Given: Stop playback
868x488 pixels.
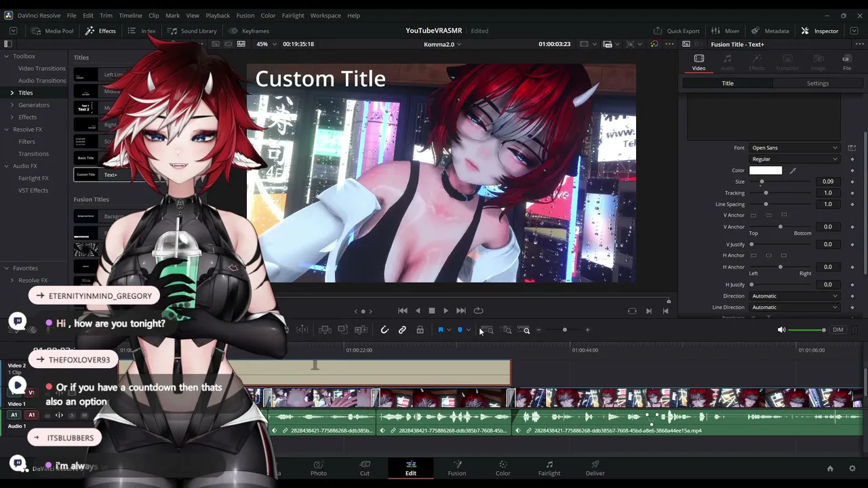Looking at the screenshot, I should 431,310.
